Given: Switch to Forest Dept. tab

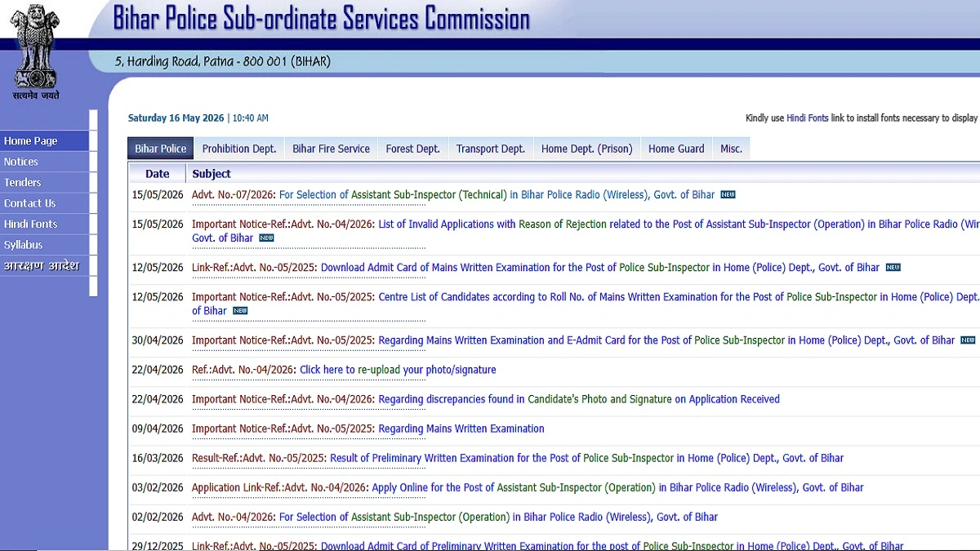Looking at the screenshot, I should [x=412, y=149].
